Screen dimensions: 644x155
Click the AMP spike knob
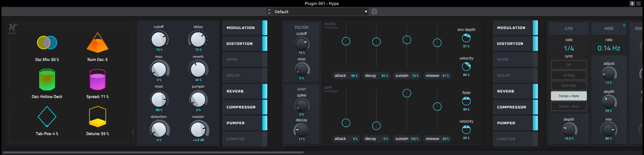click(301, 105)
